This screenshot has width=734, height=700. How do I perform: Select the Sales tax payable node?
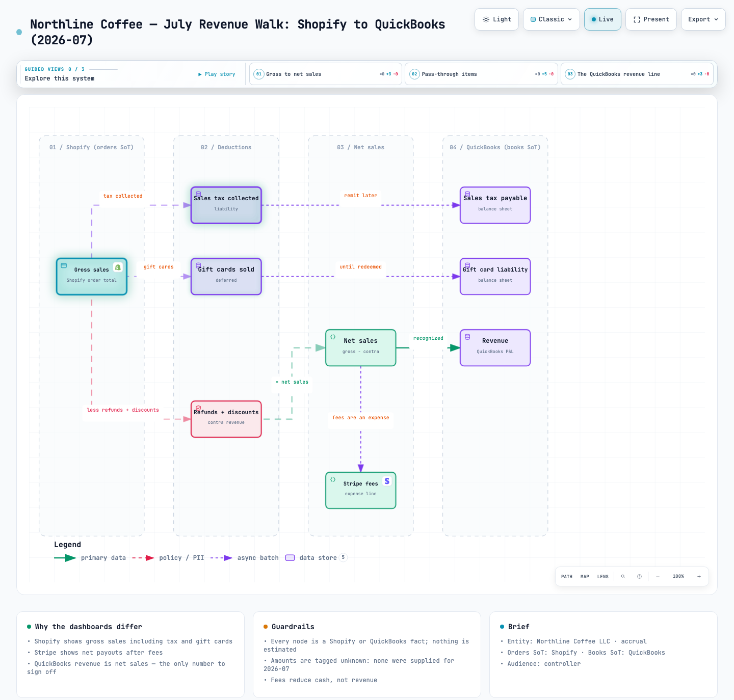point(495,205)
